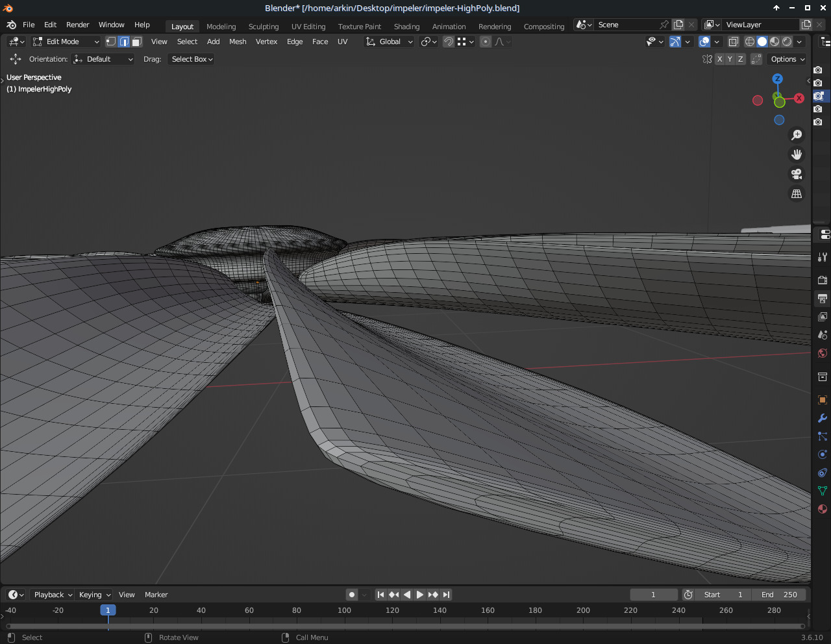Open the 3D viewport editor type selector
Viewport: 831px width, 644px height.
(16, 42)
